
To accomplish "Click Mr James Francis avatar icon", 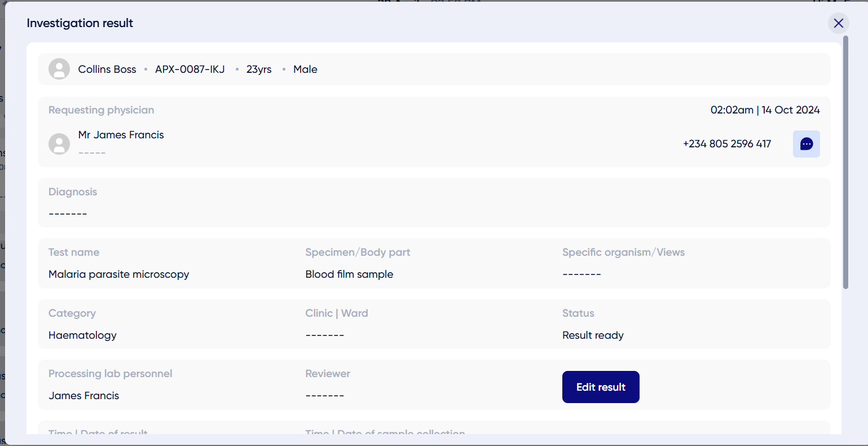I will tap(59, 144).
